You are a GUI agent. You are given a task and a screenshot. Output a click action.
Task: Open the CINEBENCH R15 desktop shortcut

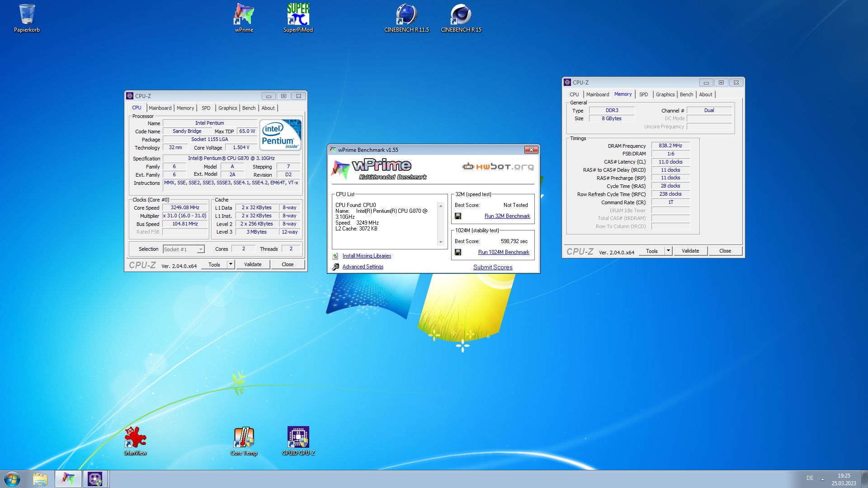(x=461, y=18)
